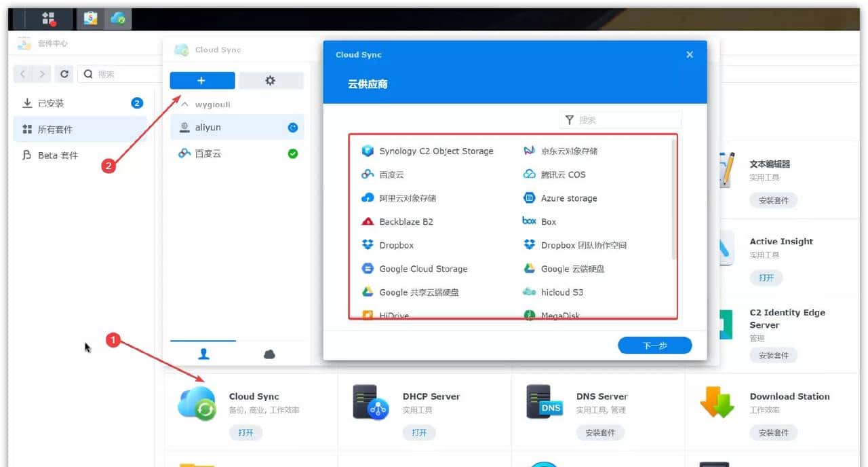
Task: Open Cloud Sync via its 打开 button
Action: point(245,432)
